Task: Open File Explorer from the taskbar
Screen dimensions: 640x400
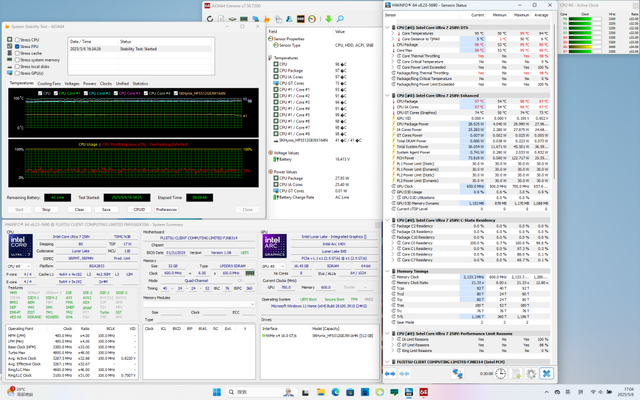Action: tap(321, 392)
